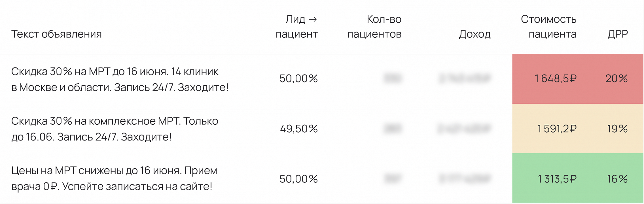
Task: Click blurred patient count in second row
Action: click(393, 129)
